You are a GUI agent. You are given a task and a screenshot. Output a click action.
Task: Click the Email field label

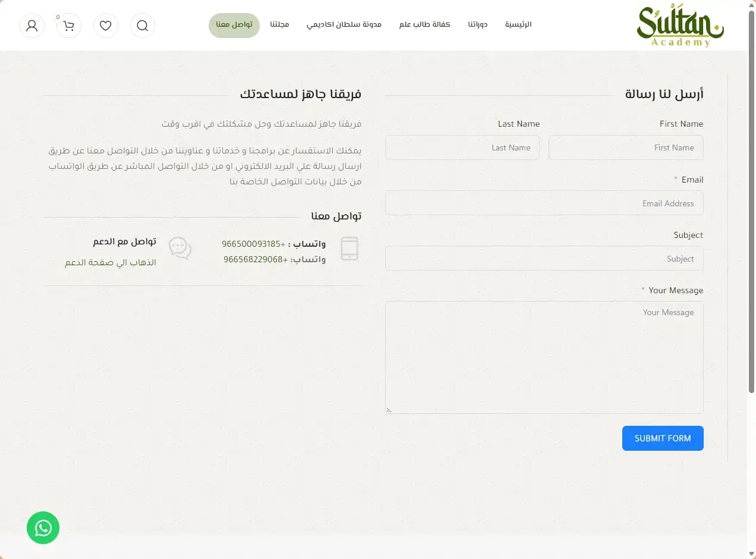(x=692, y=180)
